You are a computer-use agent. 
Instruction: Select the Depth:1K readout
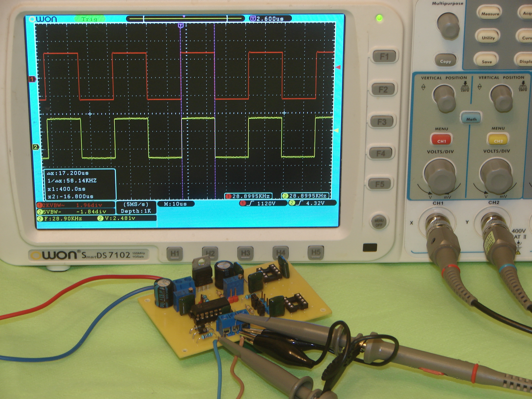pyautogui.click(x=136, y=211)
